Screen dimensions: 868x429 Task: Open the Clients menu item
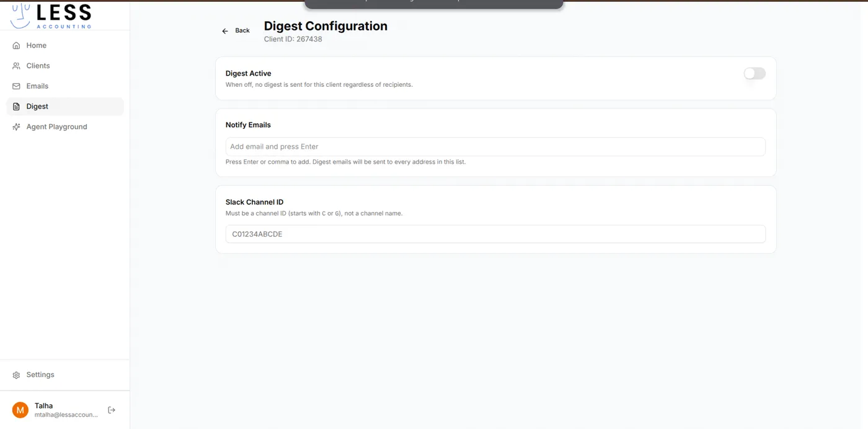click(65, 66)
